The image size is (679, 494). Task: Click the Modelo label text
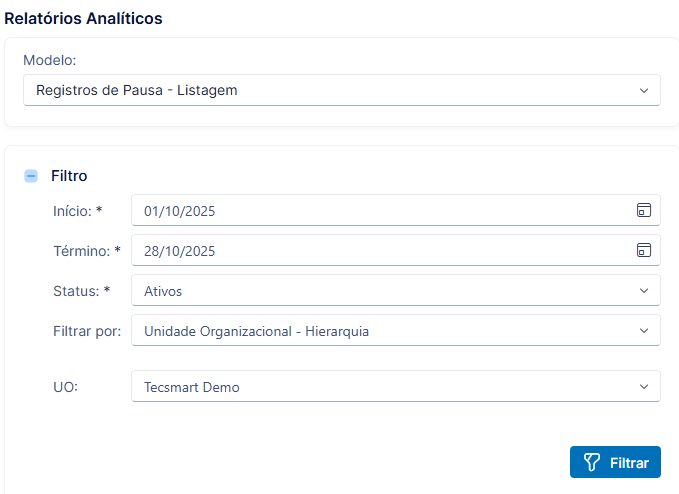tap(49, 60)
